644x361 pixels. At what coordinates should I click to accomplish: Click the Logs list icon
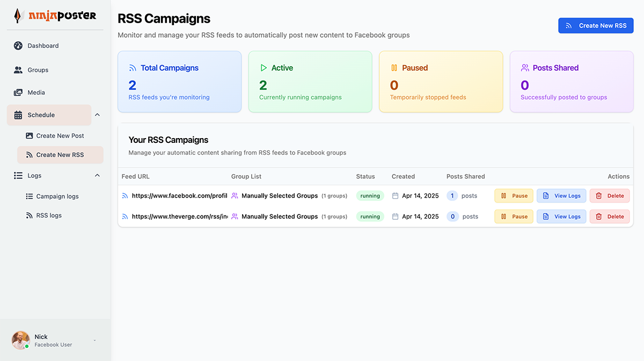point(18,176)
